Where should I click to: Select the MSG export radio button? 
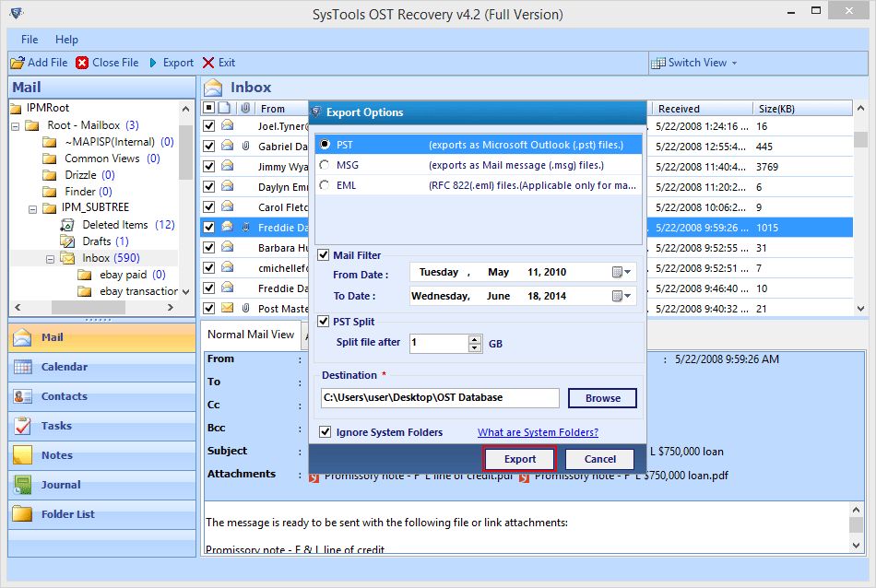(x=325, y=165)
